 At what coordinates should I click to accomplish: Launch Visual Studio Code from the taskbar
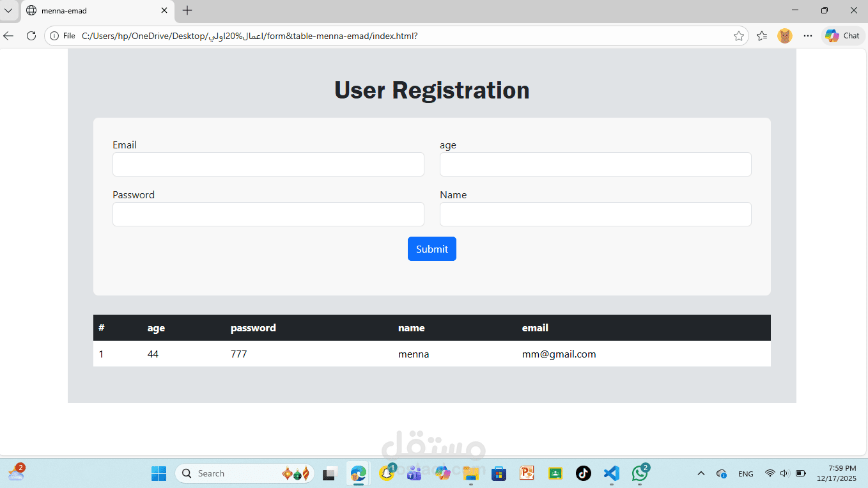tap(611, 473)
